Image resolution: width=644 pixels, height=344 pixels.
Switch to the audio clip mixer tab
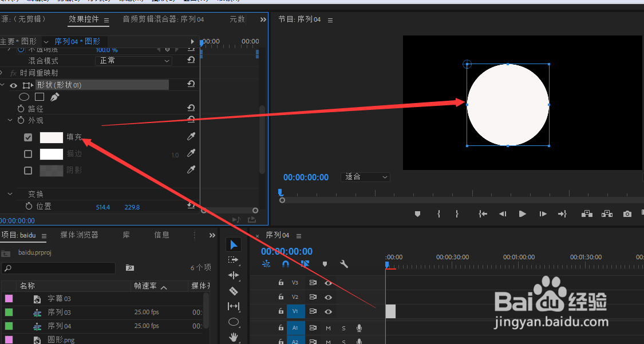point(164,19)
